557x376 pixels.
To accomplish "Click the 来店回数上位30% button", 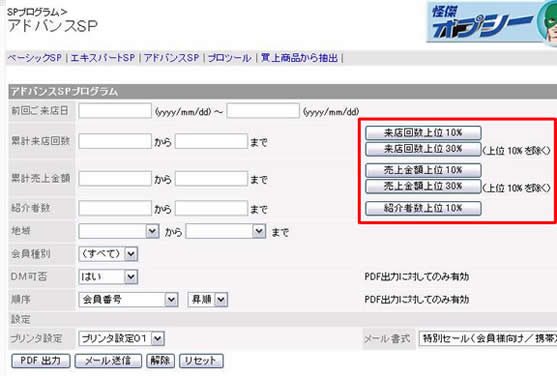I will click(423, 149).
